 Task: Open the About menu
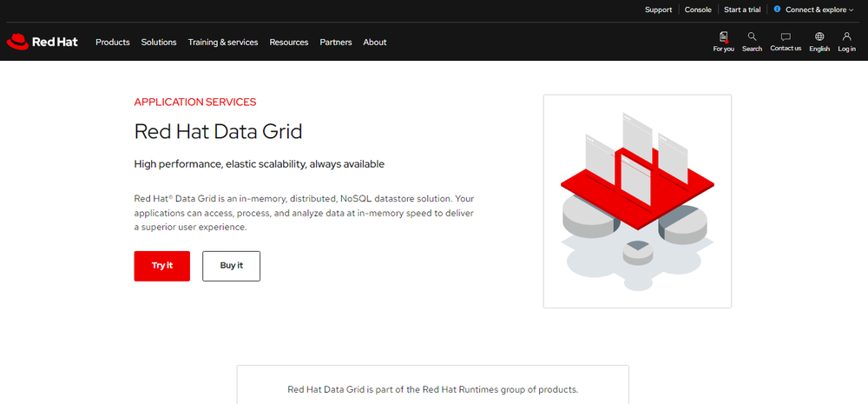pos(375,42)
